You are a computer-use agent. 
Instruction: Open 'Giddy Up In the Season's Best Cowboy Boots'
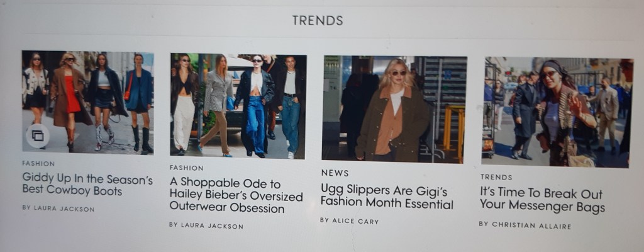[x=87, y=185]
